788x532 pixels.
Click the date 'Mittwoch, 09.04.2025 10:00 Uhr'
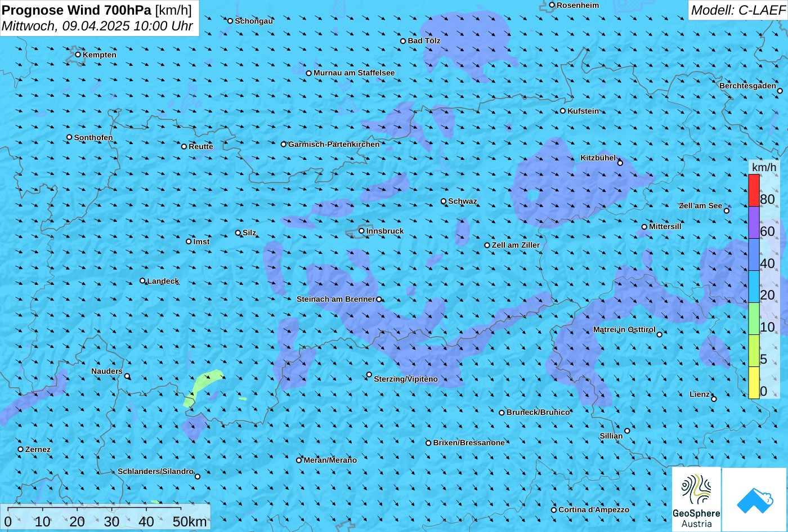tap(97, 26)
